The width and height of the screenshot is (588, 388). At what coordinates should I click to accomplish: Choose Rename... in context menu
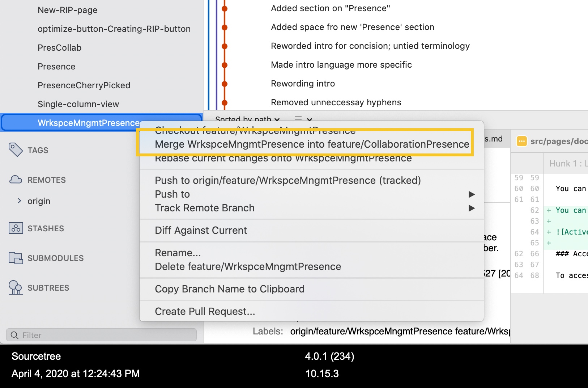pyautogui.click(x=312, y=253)
